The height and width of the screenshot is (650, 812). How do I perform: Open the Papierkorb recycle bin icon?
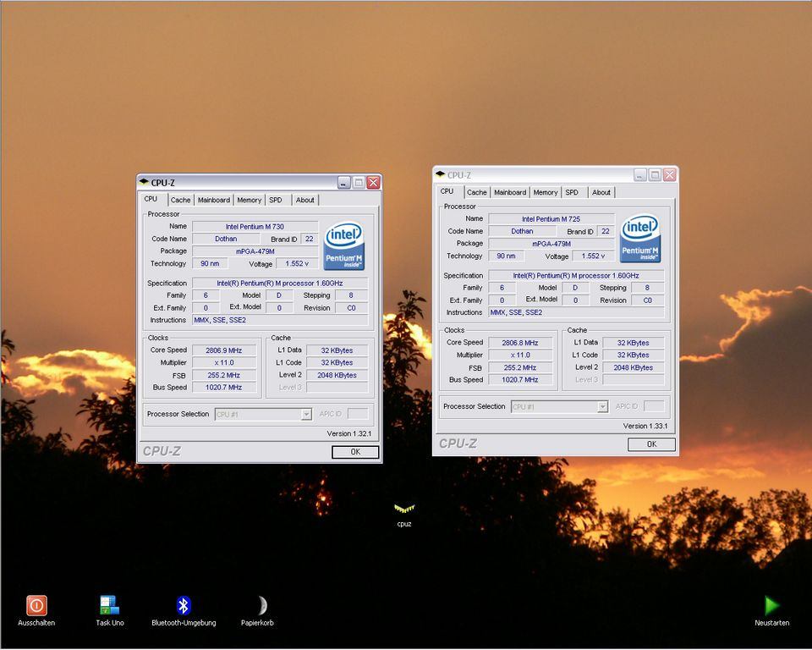[x=261, y=605]
